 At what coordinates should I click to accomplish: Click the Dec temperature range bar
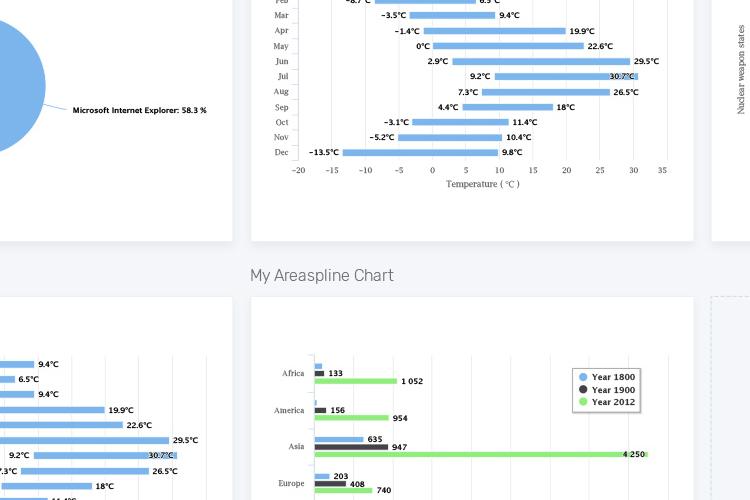(x=420, y=153)
